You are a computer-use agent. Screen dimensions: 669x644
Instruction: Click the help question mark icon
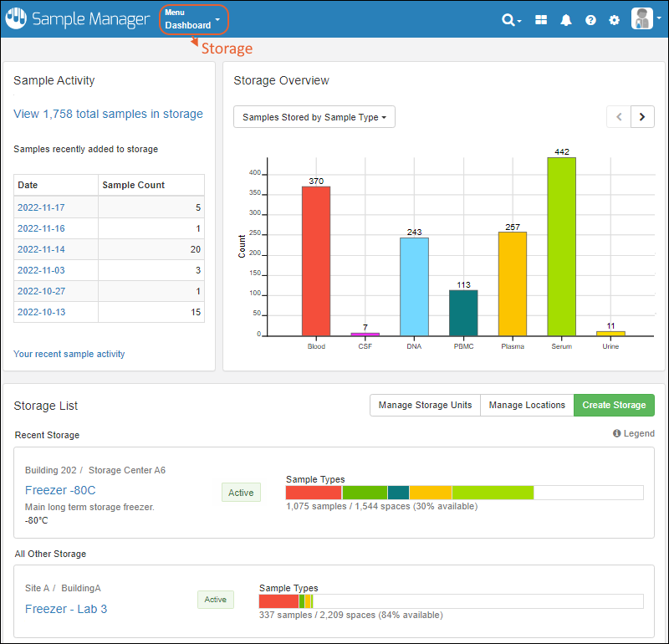pos(590,20)
